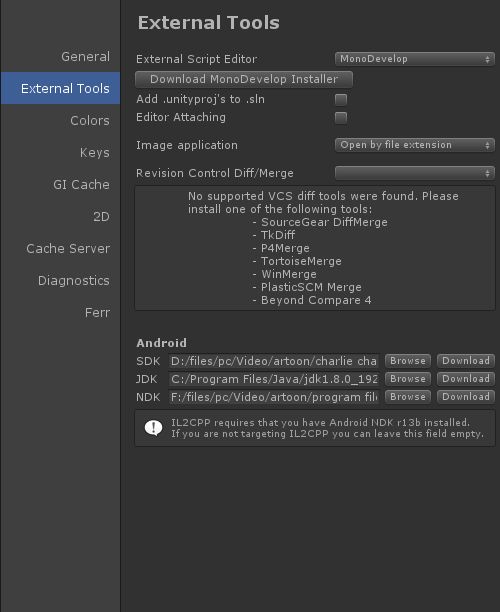
Task: Click the IL2CPP requires Android NDK message
Action: (327, 428)
